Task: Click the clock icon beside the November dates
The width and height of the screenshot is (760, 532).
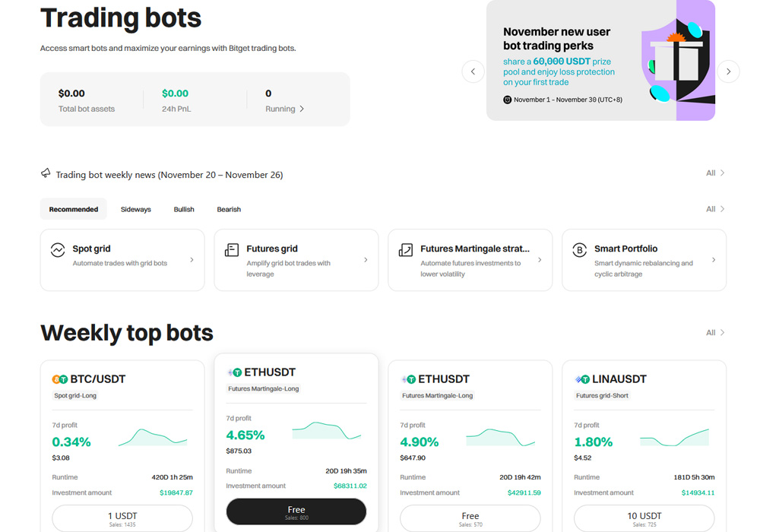Action: (507, 100)
